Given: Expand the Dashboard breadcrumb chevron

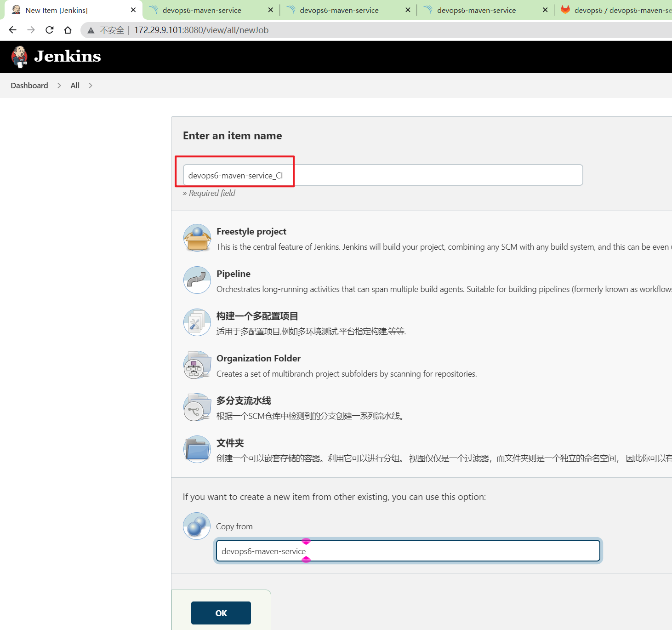Looking at the screenshot, I should (59, 86).
